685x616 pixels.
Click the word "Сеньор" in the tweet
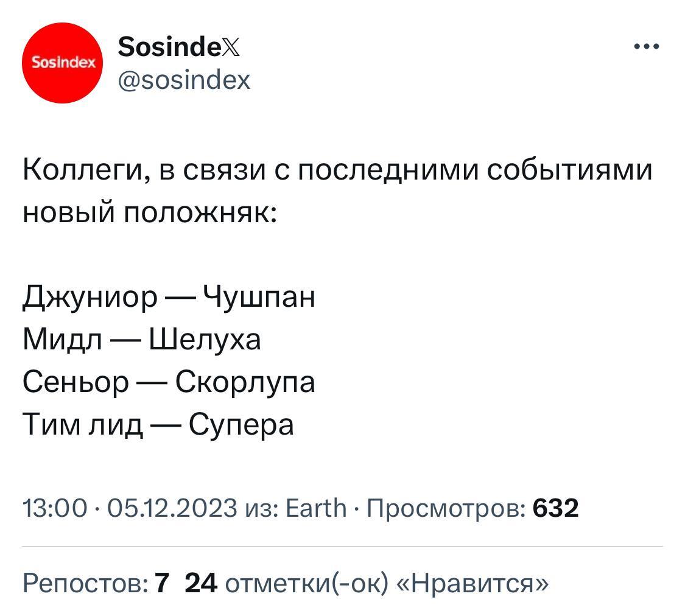click(76, 382)
